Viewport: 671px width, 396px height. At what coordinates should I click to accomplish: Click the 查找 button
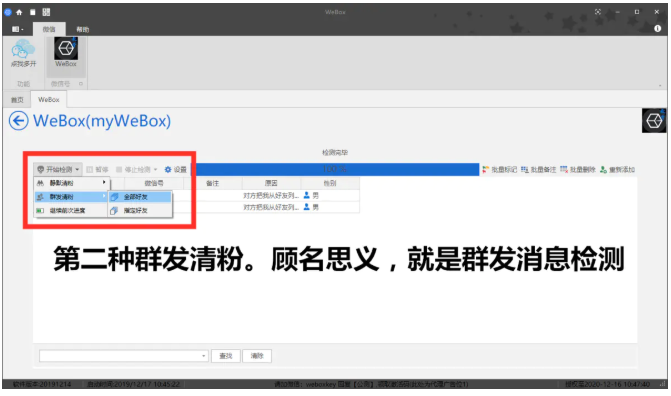click(x=226, y=356)
